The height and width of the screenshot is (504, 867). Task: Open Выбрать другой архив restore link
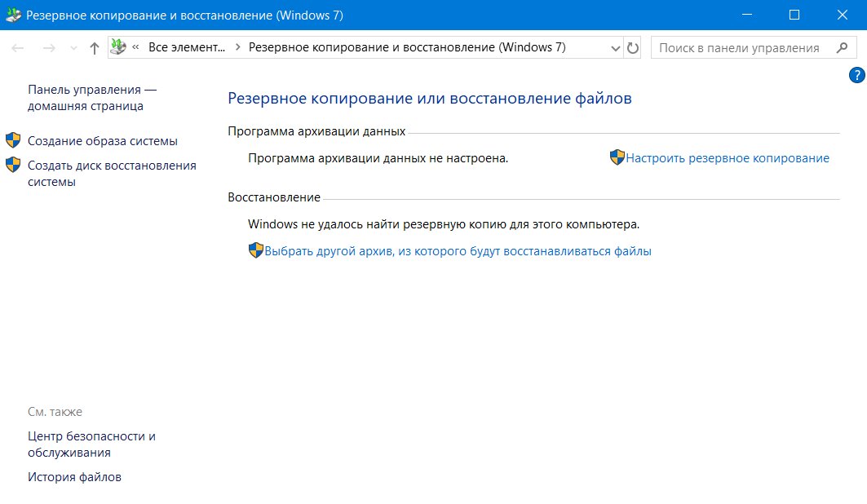(458, 251)
